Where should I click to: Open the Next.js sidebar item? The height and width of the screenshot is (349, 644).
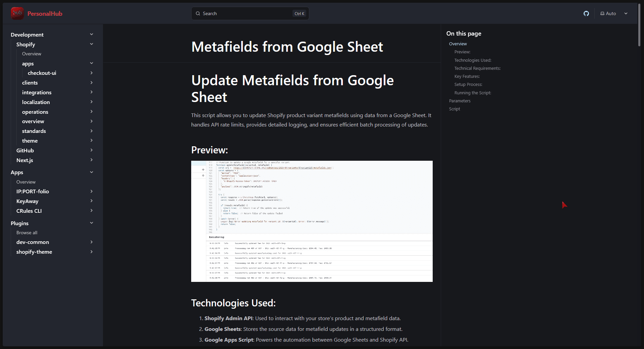pos(25,160)
